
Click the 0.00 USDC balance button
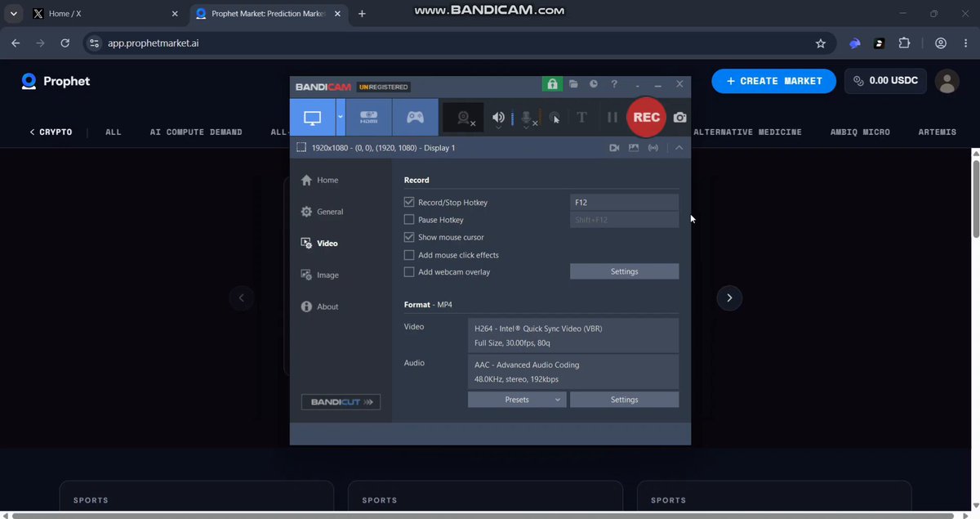(x=885, y=81)
